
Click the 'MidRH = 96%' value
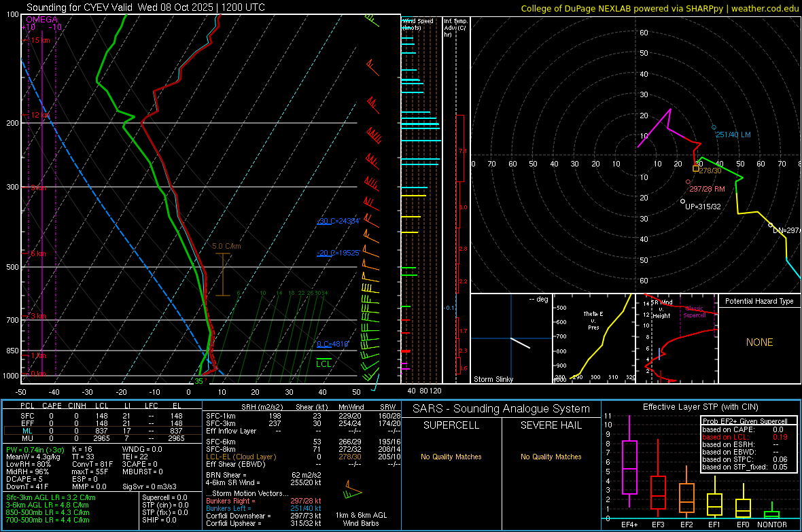click(27, 472)
